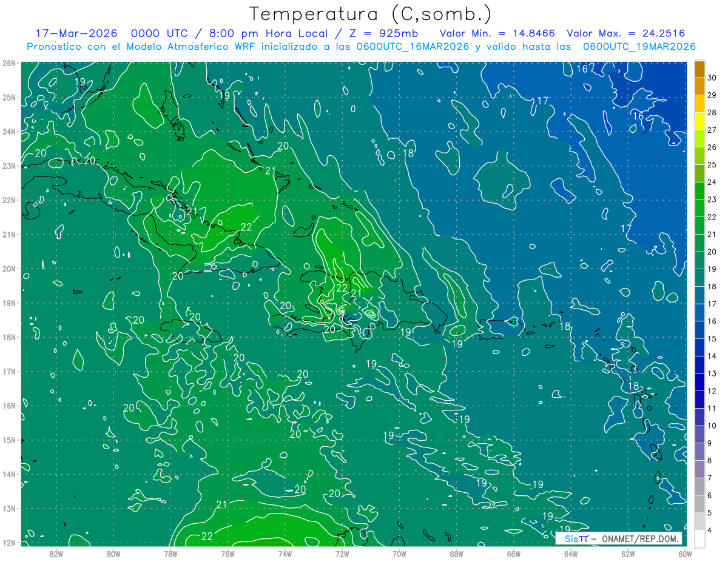The image size is (728, 562).
Task: Click the '64W' longitude axis label
Action: (x=571, y=554)
